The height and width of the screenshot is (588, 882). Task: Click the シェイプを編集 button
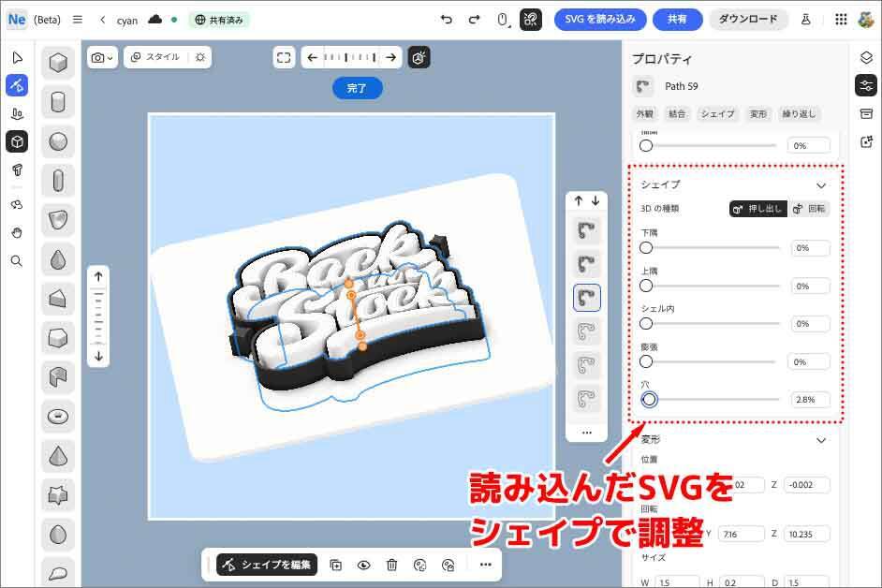(x=268, y=565)
